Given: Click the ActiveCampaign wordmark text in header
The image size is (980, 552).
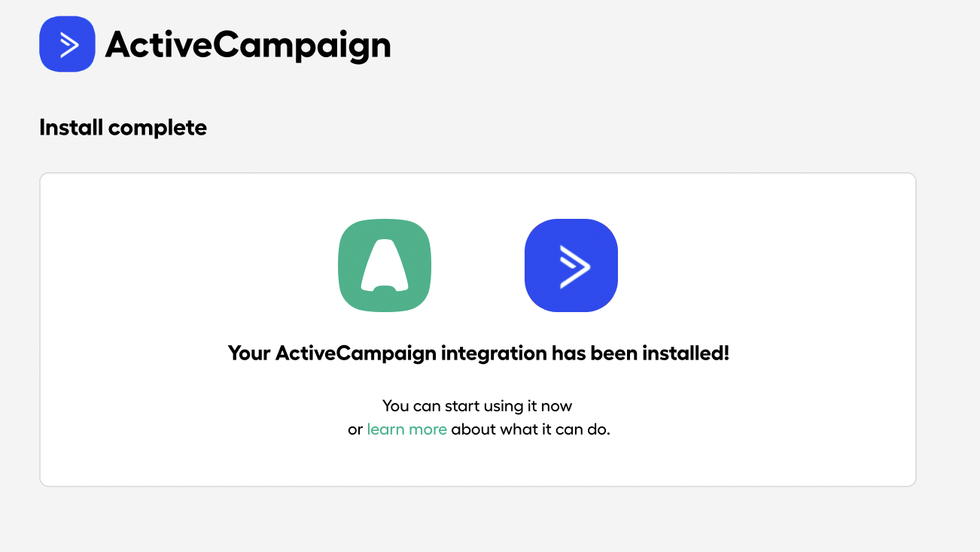Looking at the screenshot, I should 248,47.
